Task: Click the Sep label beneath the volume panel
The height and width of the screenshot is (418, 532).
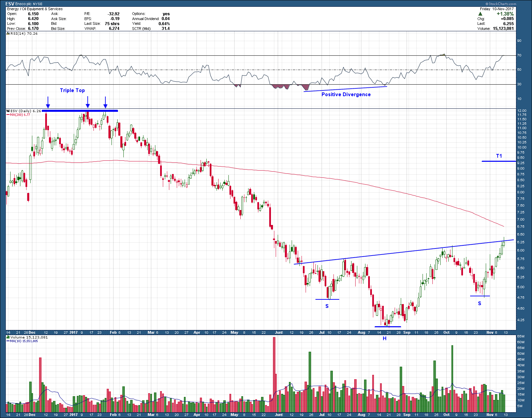Action: (x=407, y=415)
